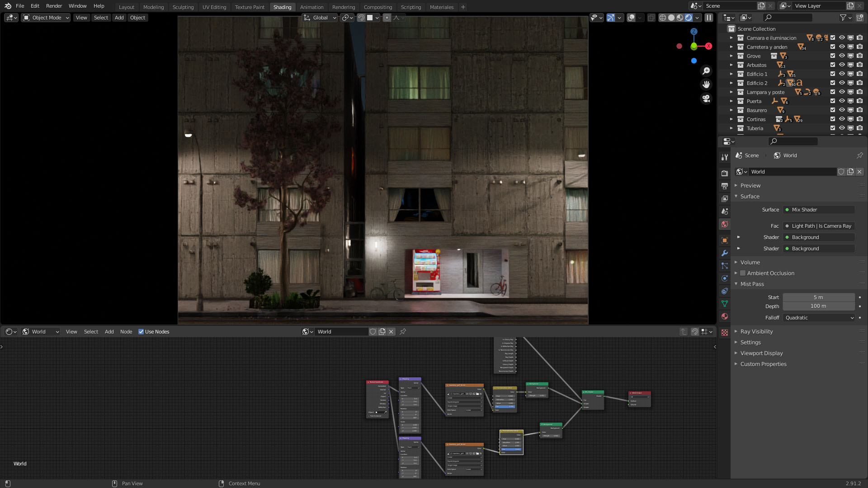
Task: Open the Render properties tab icon
Action: 725,173
